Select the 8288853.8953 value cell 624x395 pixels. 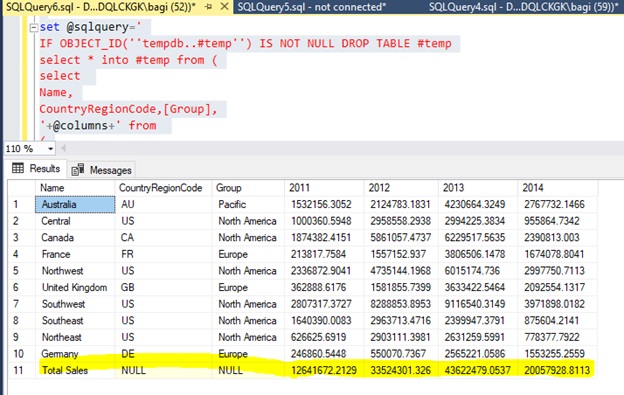point(401,304)
